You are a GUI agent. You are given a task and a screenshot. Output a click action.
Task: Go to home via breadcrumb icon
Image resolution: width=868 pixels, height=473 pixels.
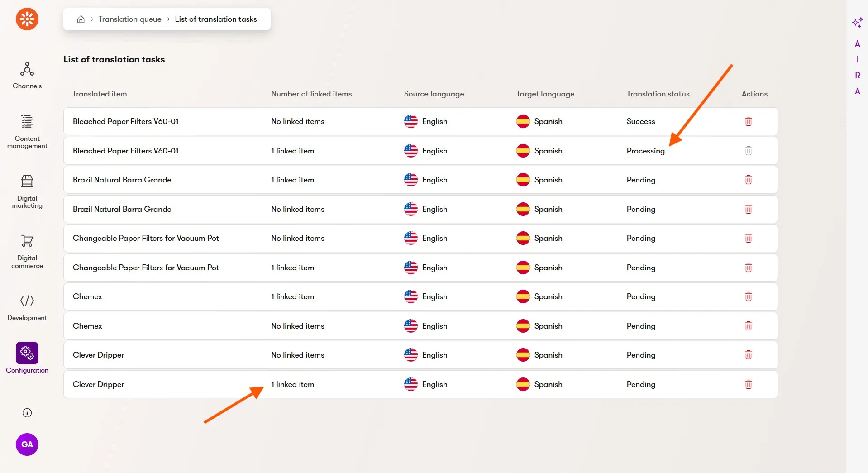pyautogui.click(x=81, y=19)
